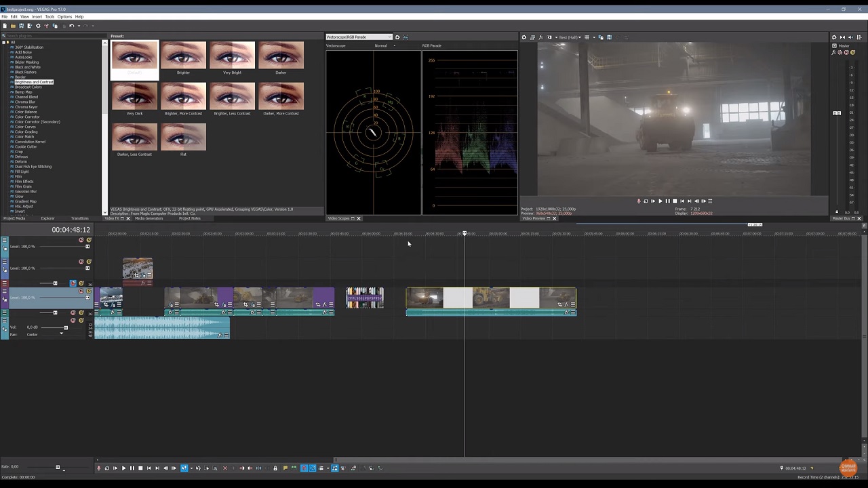Click the Loop Playback icon in transport

[106, 468]
